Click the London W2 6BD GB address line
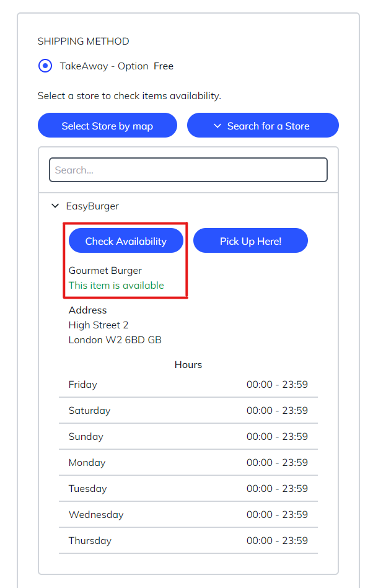Screen dimensions: 373x588 tap(115, 340)
